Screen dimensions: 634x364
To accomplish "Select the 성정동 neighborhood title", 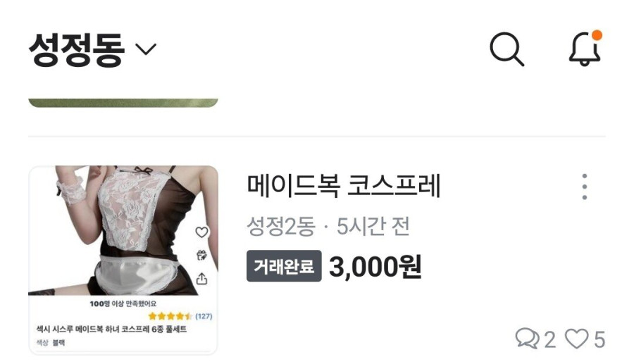I will [76, 49].
